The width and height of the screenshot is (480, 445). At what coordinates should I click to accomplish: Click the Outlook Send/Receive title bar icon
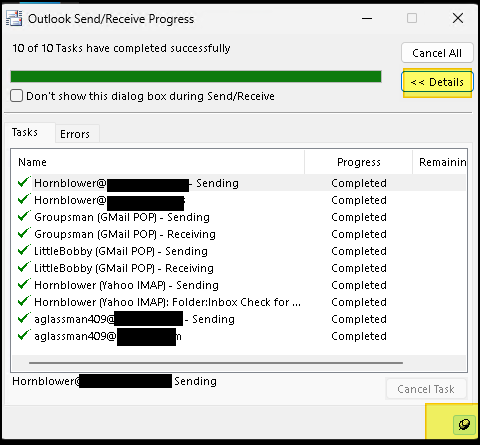tap(14, 18)
